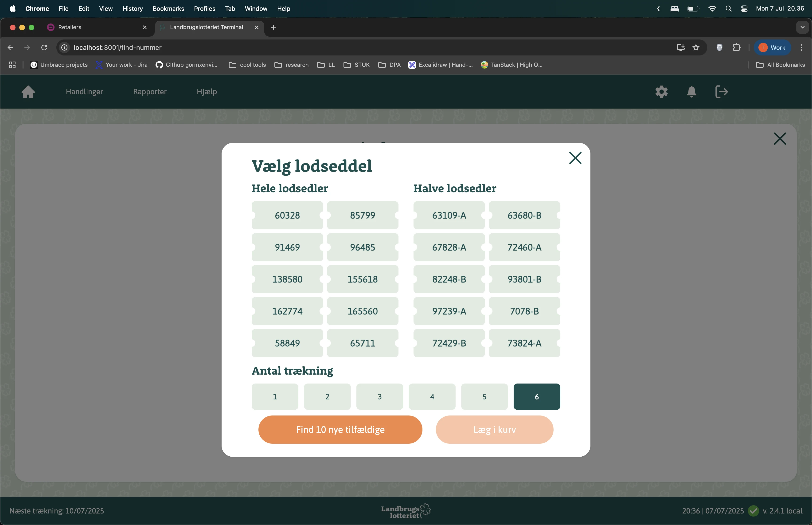Open Chrome extensions puzzle icon
812x525 pixels.
[736, 47]
